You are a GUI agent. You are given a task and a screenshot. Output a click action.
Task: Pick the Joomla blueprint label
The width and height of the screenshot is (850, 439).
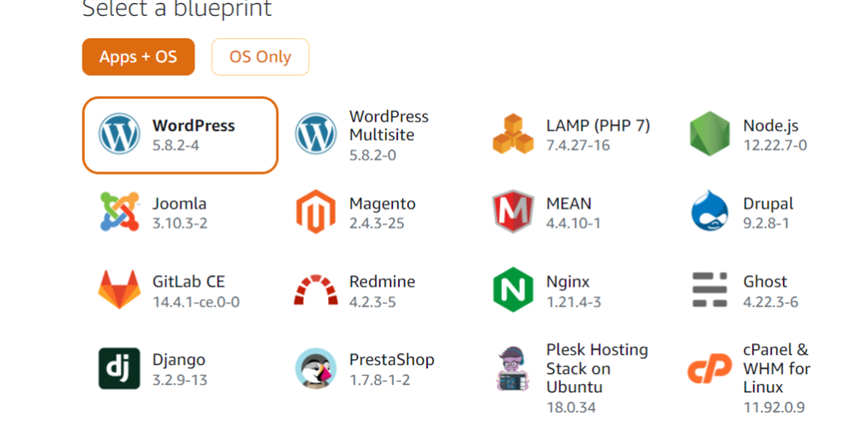click(179, 204)
